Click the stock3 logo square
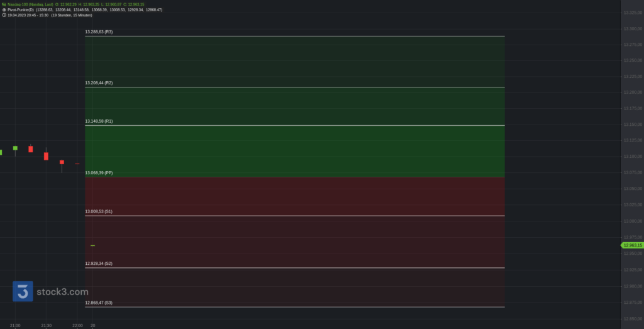 [23, 291]
